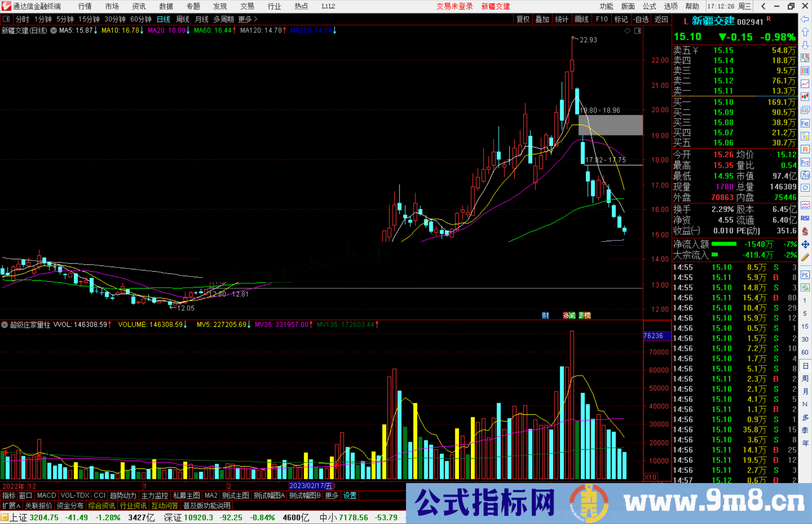812x524 pixels.
Task: Click the red line trend chart sidebar icon
Action: (805, 83)
